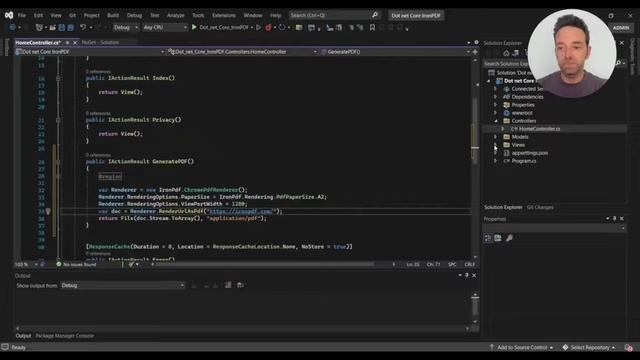Expand the Dependencies node
Viewport: 640px width, 360px height.
(496, 97)
